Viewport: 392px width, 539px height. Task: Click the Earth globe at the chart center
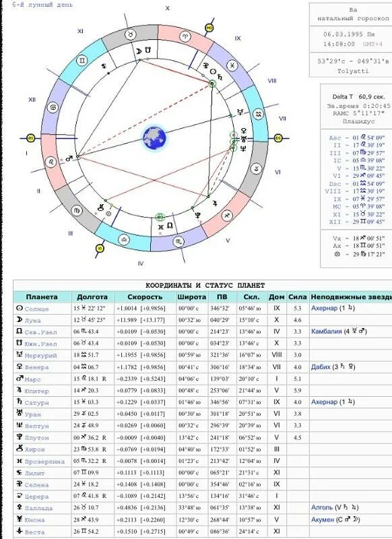[155, 138]
